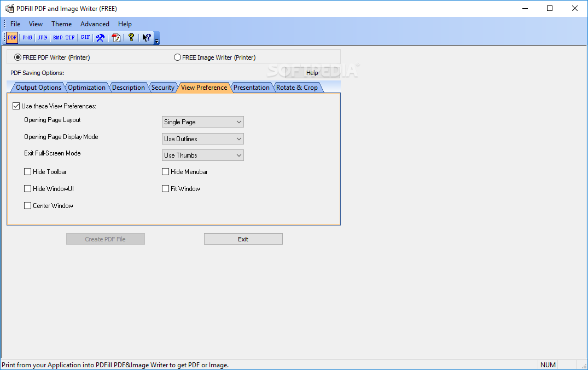Viewport: 588px width, 370px height.
Task: Choose the PNG output toolbar icon
Action: [27, 38]
